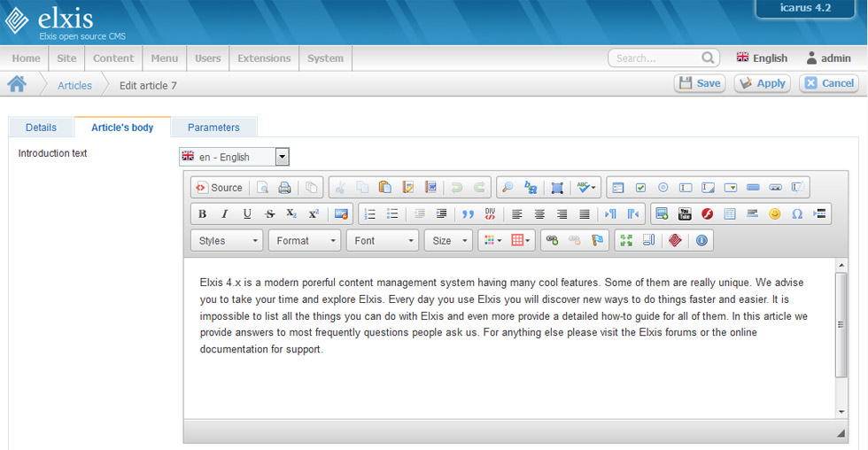
Task: Toggle the bulleted list
Action: tap(391, 214)
